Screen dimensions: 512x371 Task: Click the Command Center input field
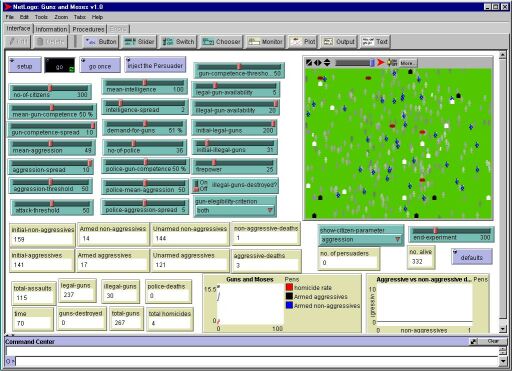coord(257,361)
